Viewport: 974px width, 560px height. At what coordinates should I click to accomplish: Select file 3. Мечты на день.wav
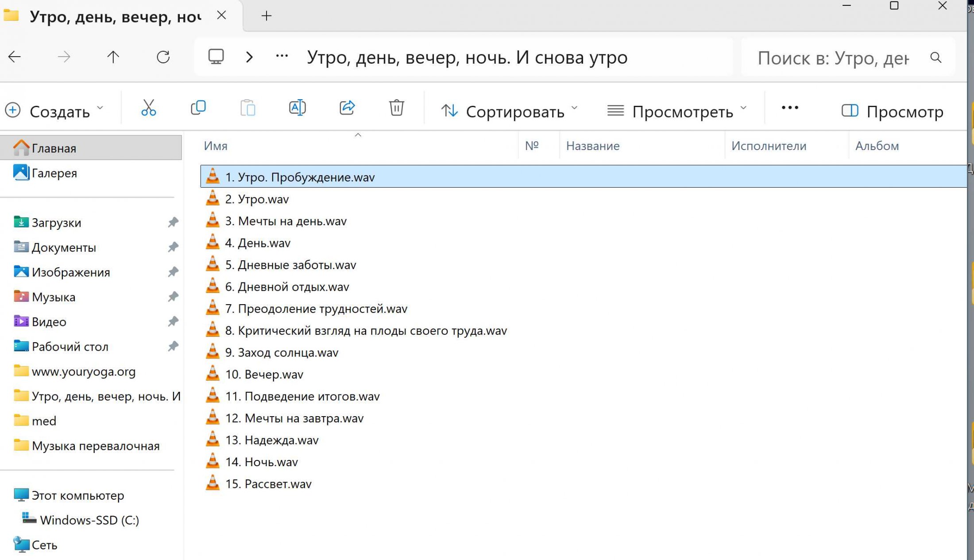[x=286, y=220]
